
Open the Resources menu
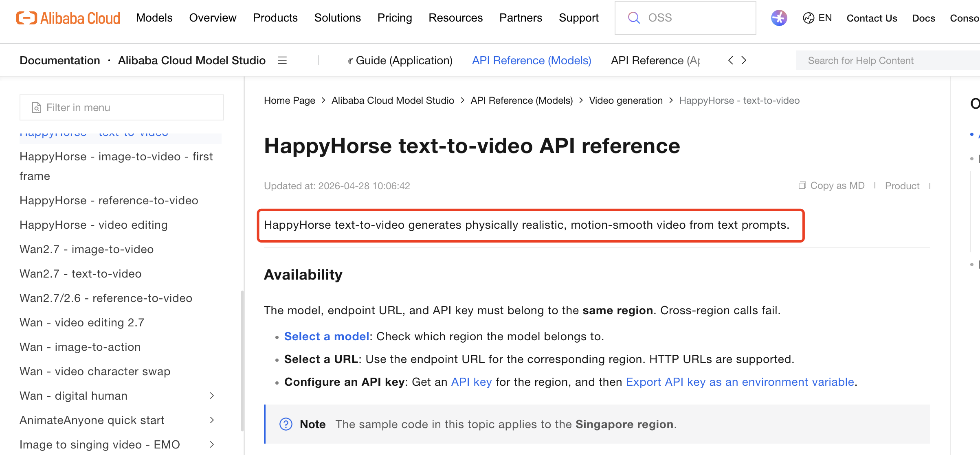pos(456,18)
